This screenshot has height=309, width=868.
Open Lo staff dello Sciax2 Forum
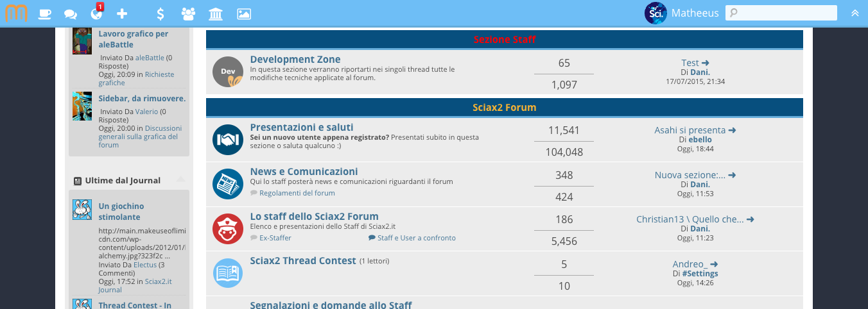click(315, 217)
